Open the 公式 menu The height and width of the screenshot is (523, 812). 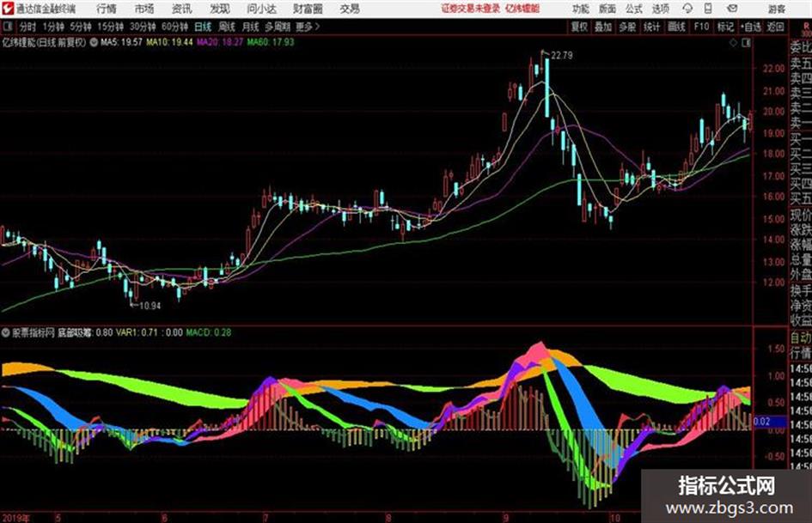click(x=634, y=9)
